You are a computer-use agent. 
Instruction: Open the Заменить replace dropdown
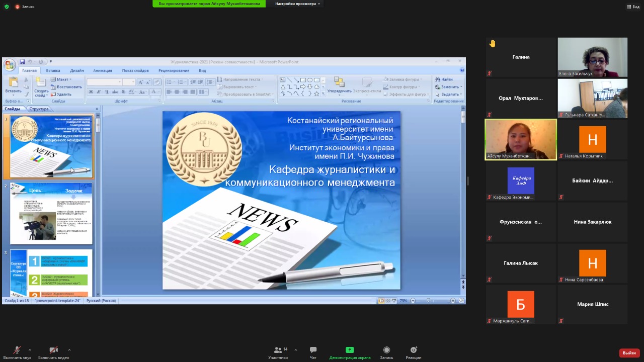tap(448, 86)
